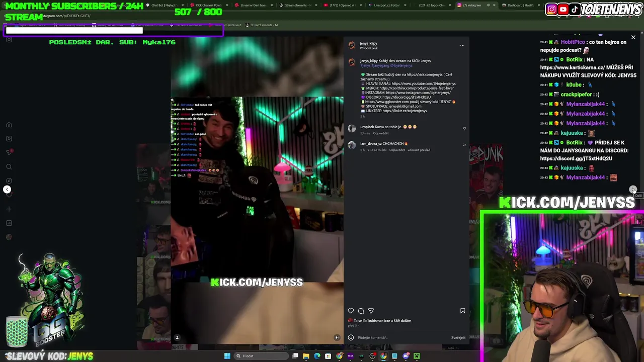Go to the previous post arrow
Viewport: 644px width, 362px height.
click(7, 190)
